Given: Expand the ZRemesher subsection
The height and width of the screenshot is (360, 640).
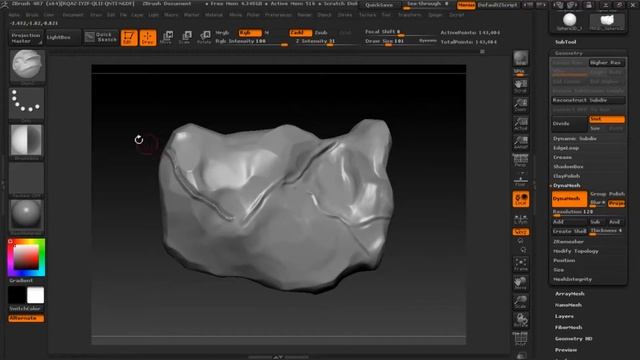Looking at the screenshot, I should 568,242.
